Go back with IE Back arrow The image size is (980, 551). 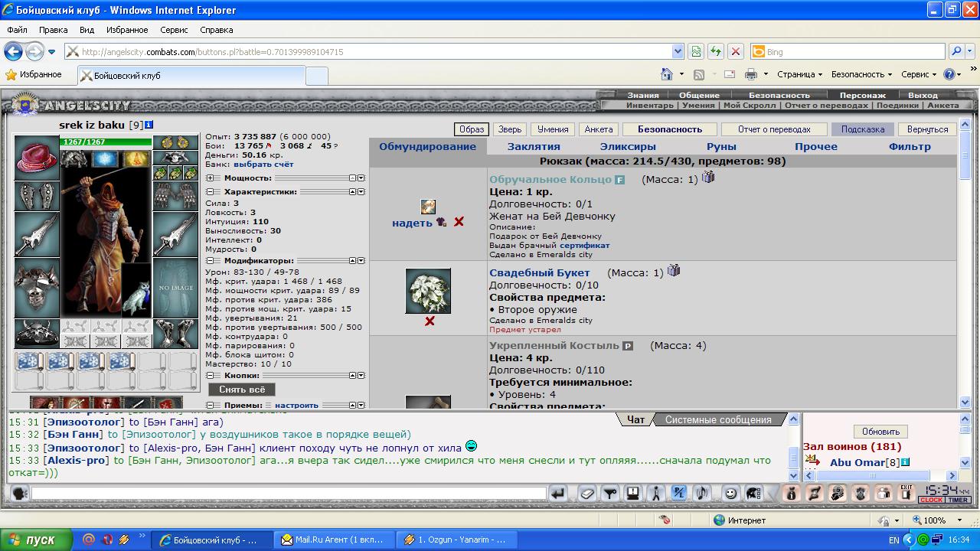(x=13, y=51)
